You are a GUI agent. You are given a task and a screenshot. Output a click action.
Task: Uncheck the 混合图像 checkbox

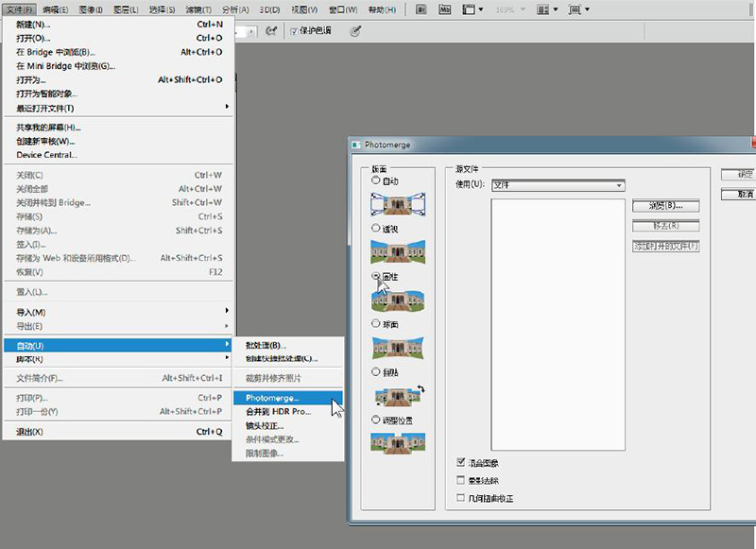460,463
